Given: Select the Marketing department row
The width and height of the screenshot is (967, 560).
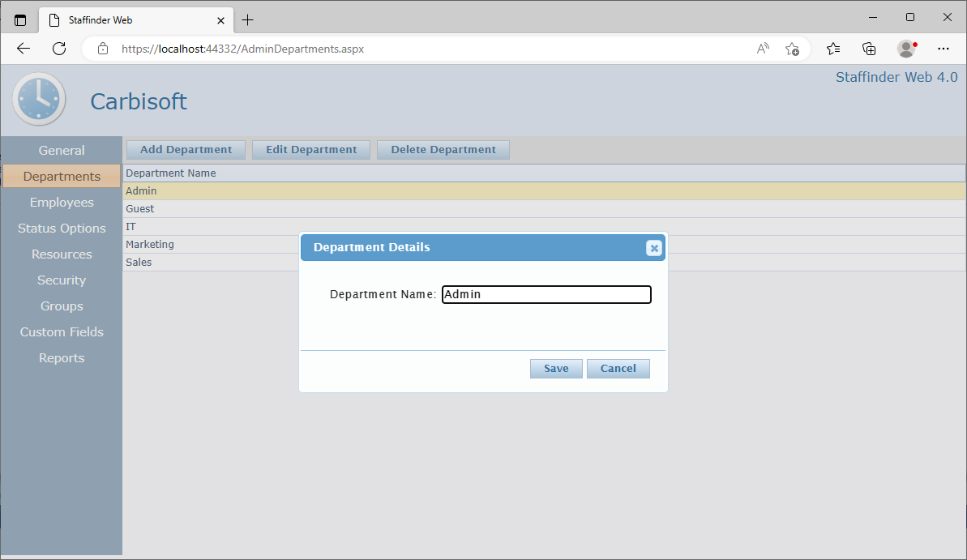Looking at the screenshot, I should pyautogui.click(x=150, y=245).
